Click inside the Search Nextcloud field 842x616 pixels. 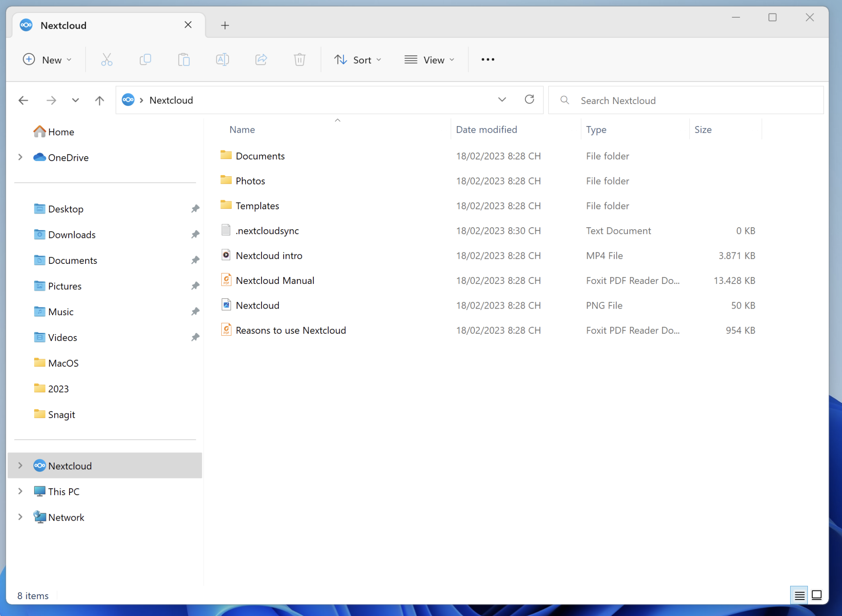(x=658, y=100)
